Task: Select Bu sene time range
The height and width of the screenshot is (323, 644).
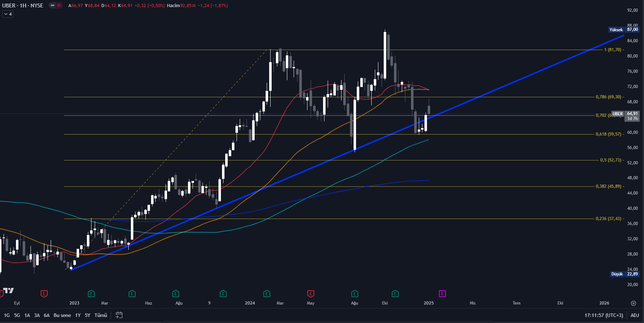Action: [62, 315]
